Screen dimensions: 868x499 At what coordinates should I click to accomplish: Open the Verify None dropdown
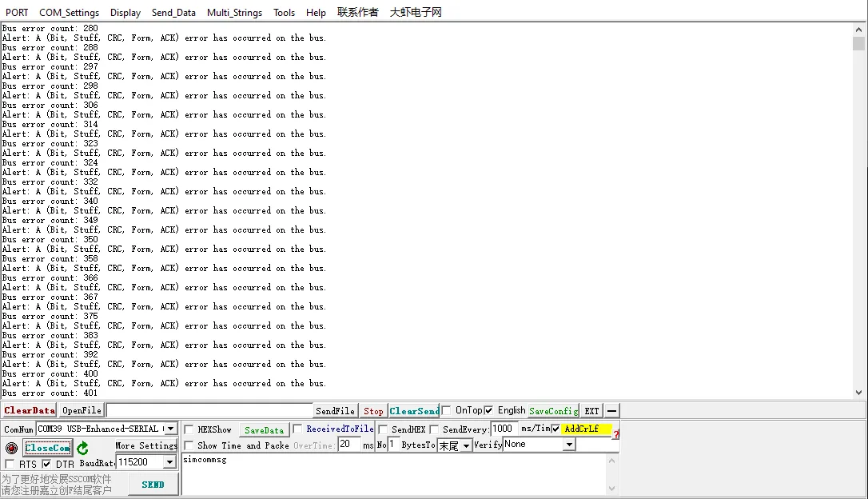[x=568, y=445]
